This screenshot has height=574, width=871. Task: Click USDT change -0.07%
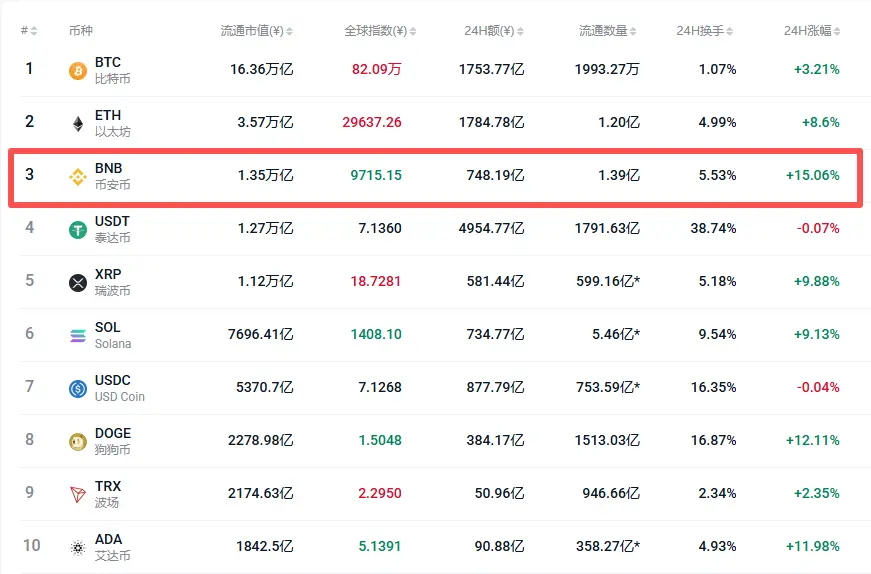pyautogui.click(x=818, y=228)
